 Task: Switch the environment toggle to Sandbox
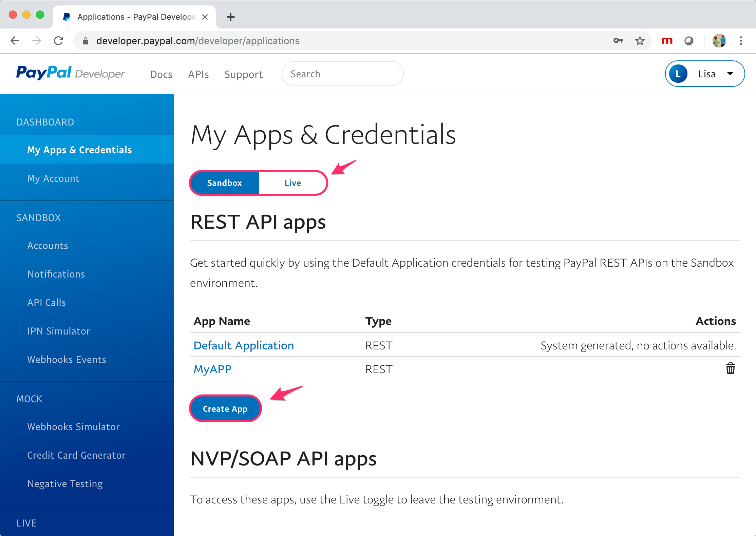(225, 183)
